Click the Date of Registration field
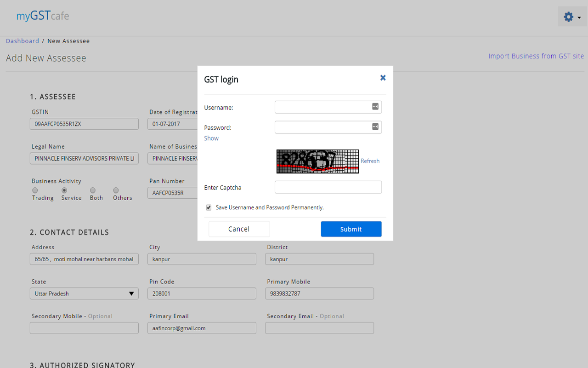The width and height of the screenshot is (588, 368). tap(172, 124)
